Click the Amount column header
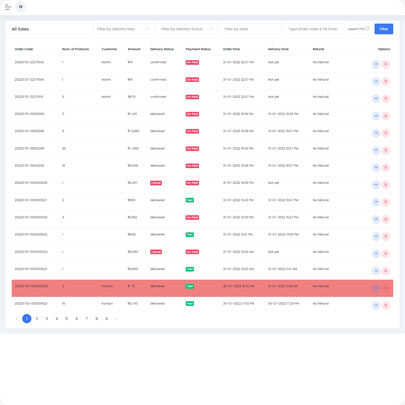 pyautogui.click(x=134, y=49)
